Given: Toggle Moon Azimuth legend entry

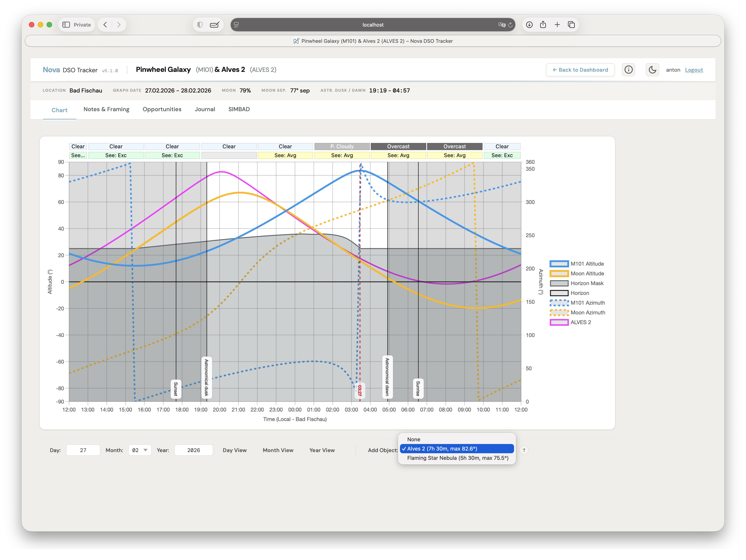Looking at the screenshot, I should pos(587,312).
